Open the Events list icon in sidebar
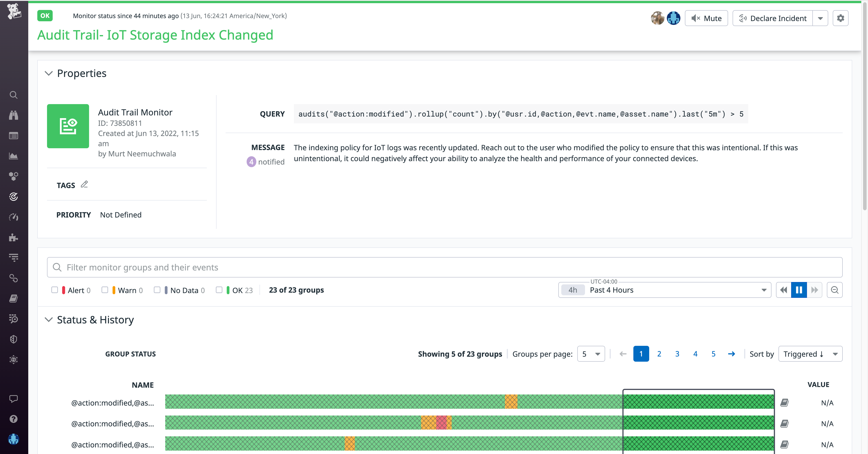This screenshot has width=868, height=454. click(14, 136)
